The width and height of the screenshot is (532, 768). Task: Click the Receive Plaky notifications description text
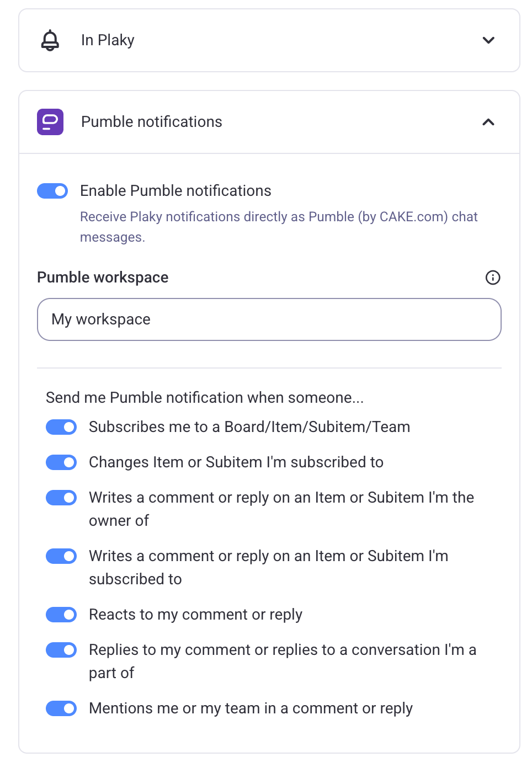pos(279,227)
